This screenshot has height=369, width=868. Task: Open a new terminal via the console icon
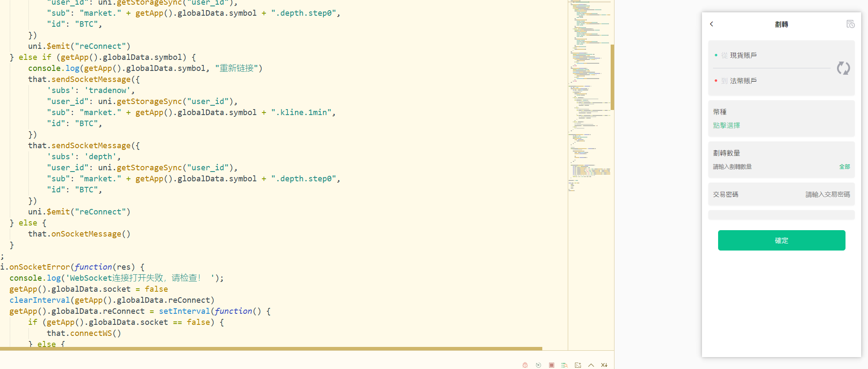(x=578, y=365)
